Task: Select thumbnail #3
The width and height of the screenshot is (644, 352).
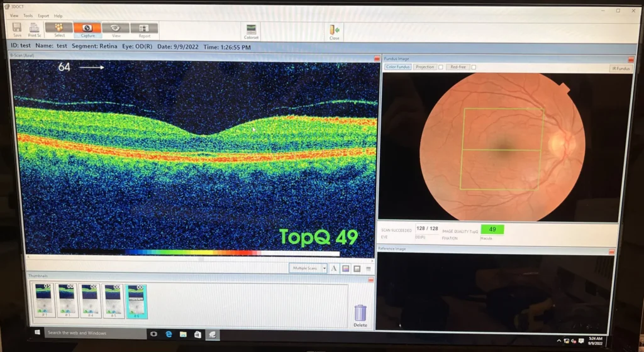Action: 67,300
